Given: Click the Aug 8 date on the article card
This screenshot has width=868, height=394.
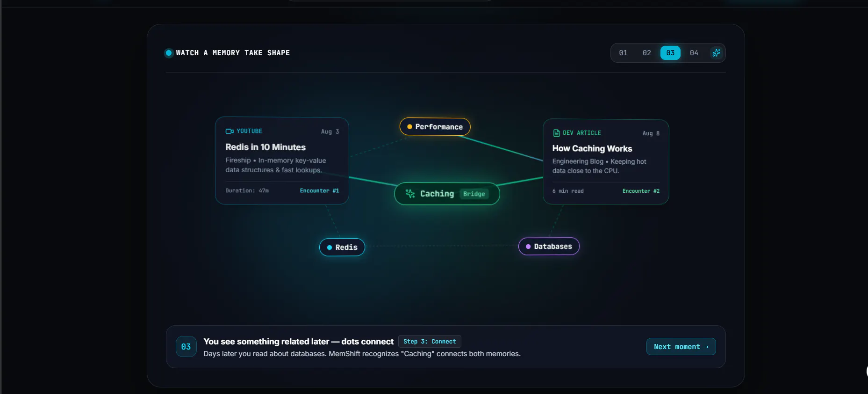Looking at the screenshot, I should tap(651, 133).
